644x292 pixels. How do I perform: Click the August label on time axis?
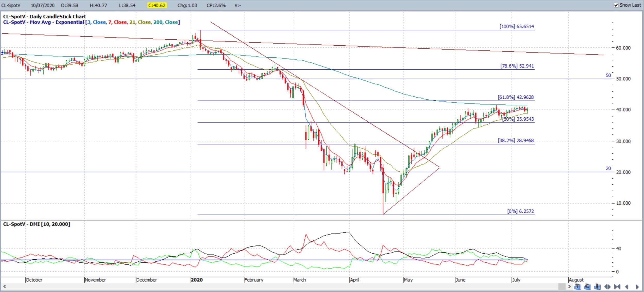(x=576, y=280)
